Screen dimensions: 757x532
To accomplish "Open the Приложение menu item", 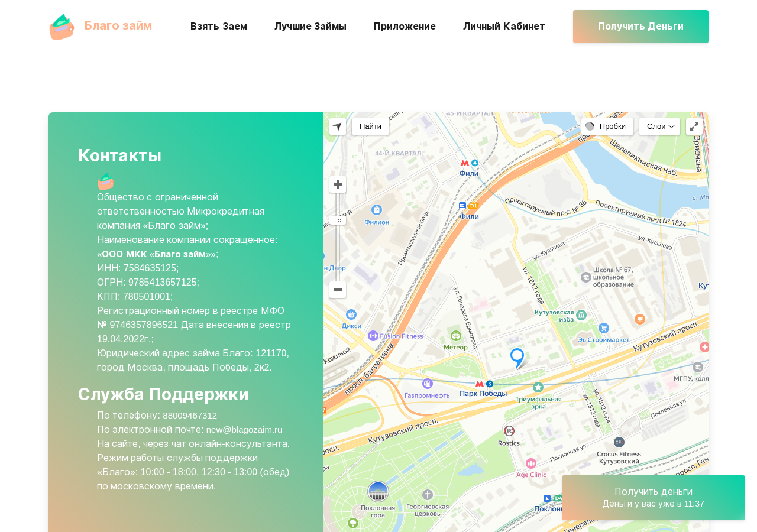I will [x=405, y=26].
